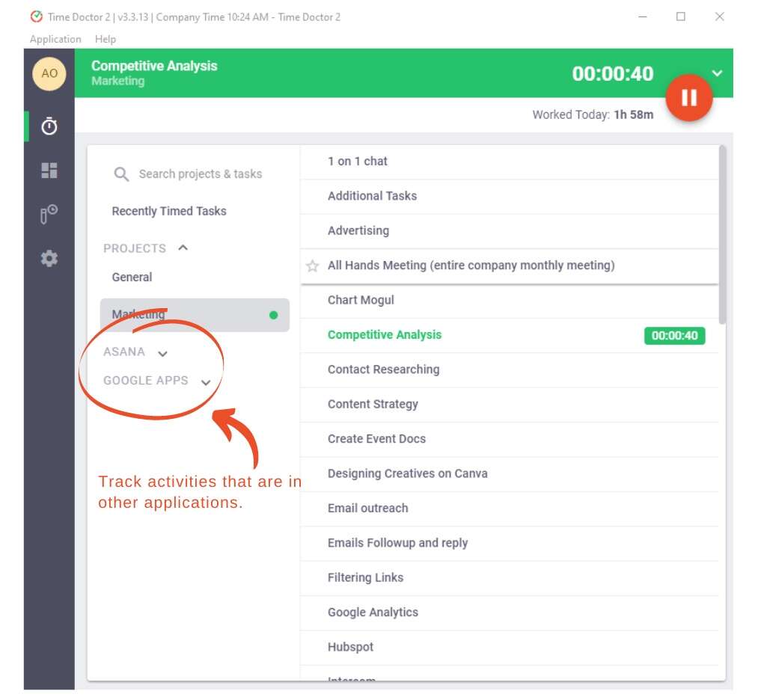Click inside the Search projects & tasks field
Viewport: 758px width, 700px height.
[x=200, y=174]
